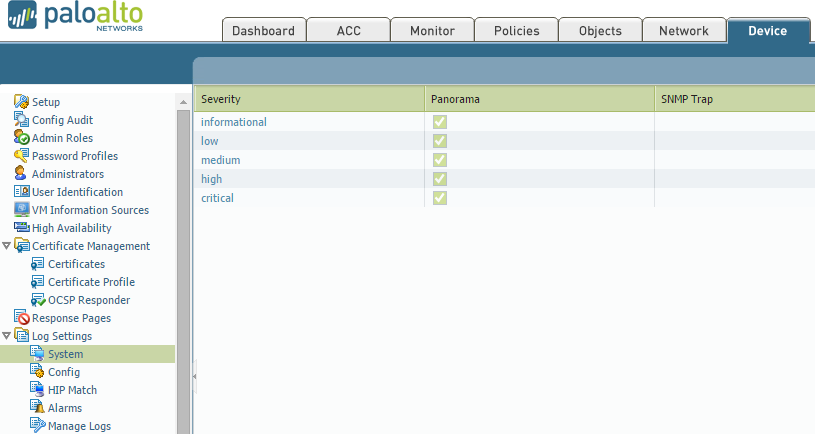
Task: Toggle Panorama checkbox for critical severity
Action: click(x=439, y=198)
